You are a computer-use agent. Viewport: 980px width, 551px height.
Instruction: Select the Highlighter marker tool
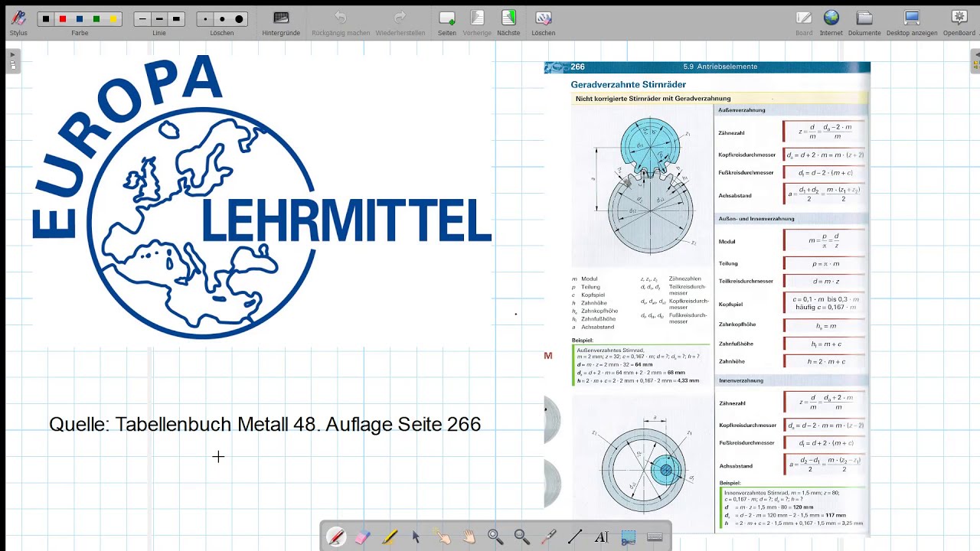coord(389,537)
